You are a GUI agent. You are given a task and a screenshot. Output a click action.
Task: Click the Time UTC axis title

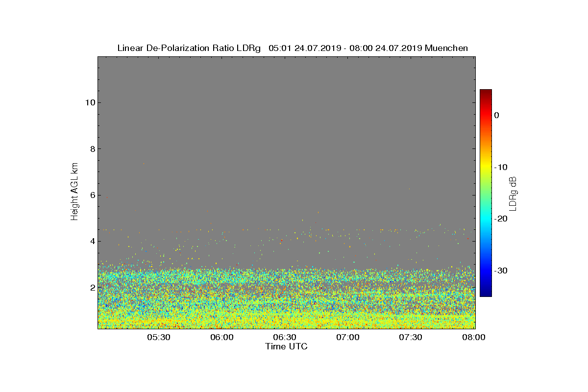(287, 346)
